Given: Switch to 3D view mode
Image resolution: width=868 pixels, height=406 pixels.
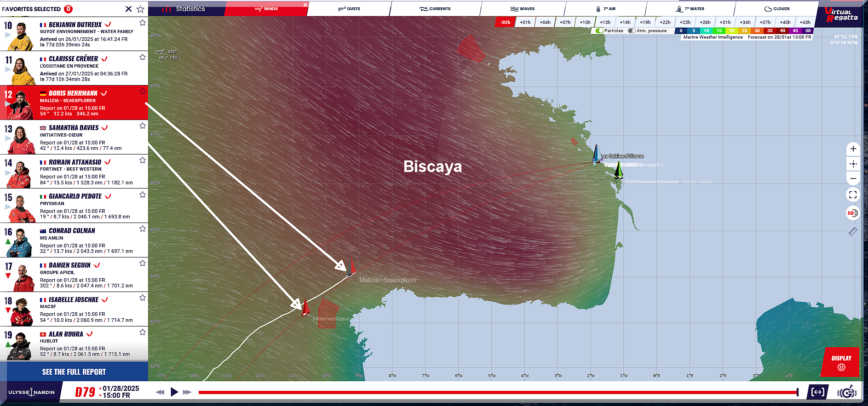Looking at the screenshot, I should [852, 213].
